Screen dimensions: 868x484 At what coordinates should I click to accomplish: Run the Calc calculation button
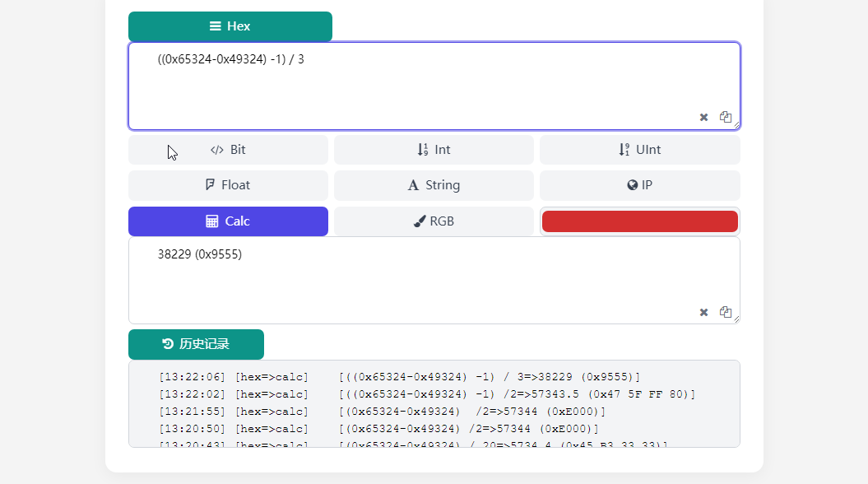(x=228, y=221)
